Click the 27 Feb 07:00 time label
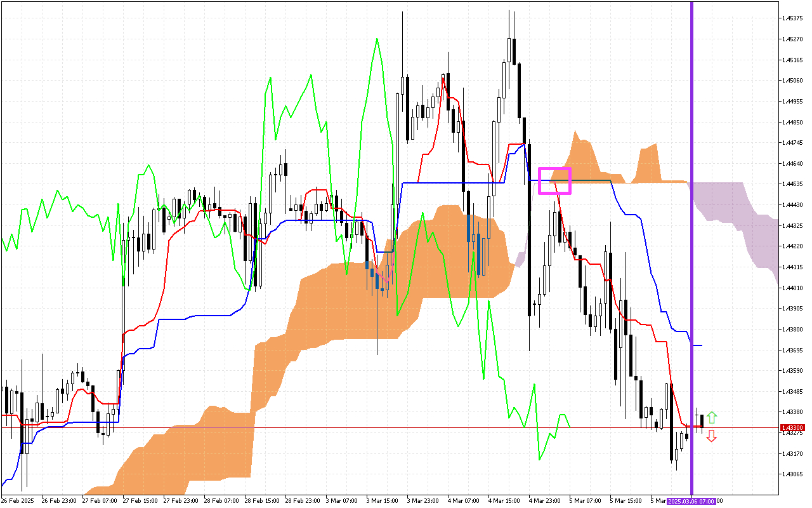812x508 pixels. click(x=100, y=501)
